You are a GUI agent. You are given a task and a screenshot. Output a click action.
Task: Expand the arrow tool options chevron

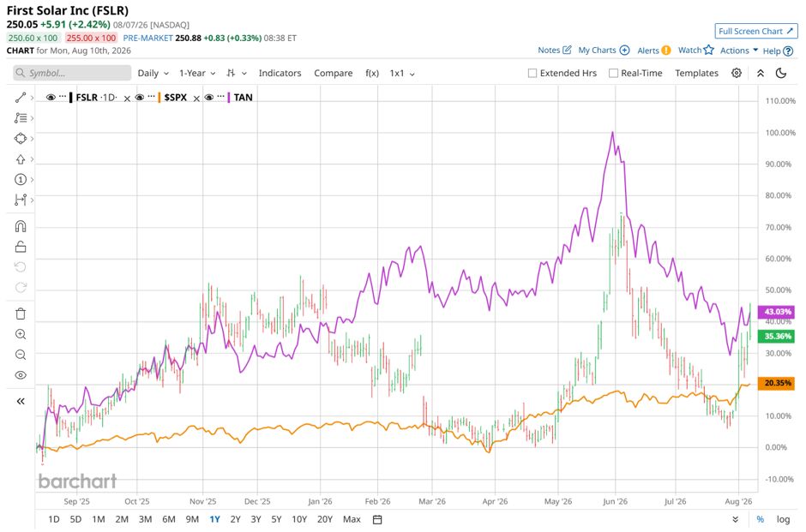click(x=32, y=159)
